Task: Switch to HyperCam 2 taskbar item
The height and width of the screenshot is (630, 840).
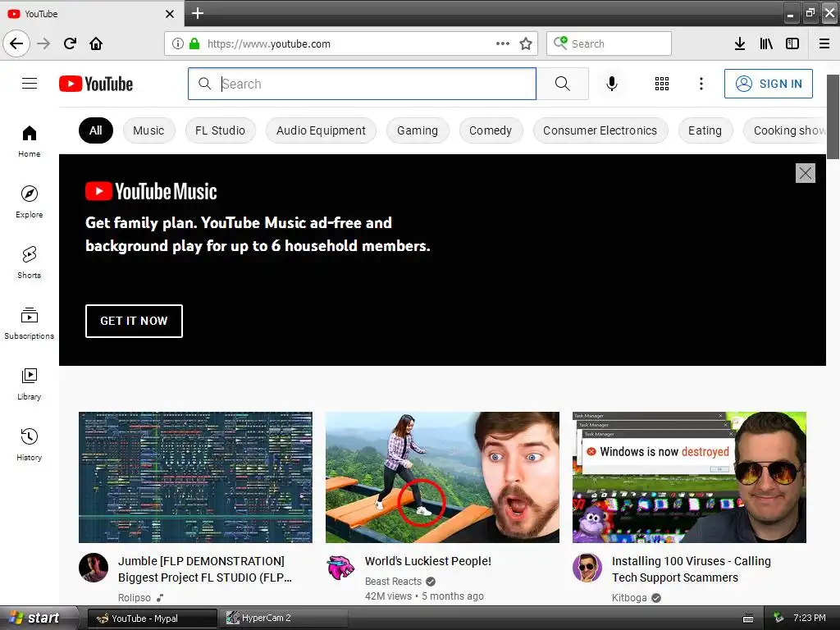Action: click(285, 619)
